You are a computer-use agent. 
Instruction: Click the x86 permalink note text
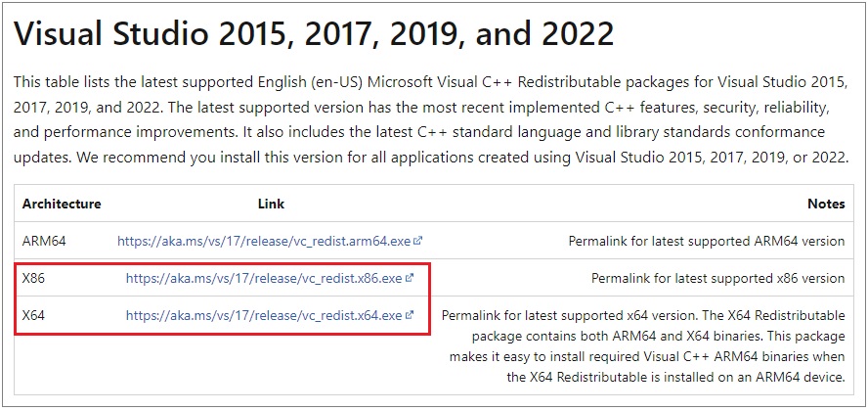tap(718, 278)
